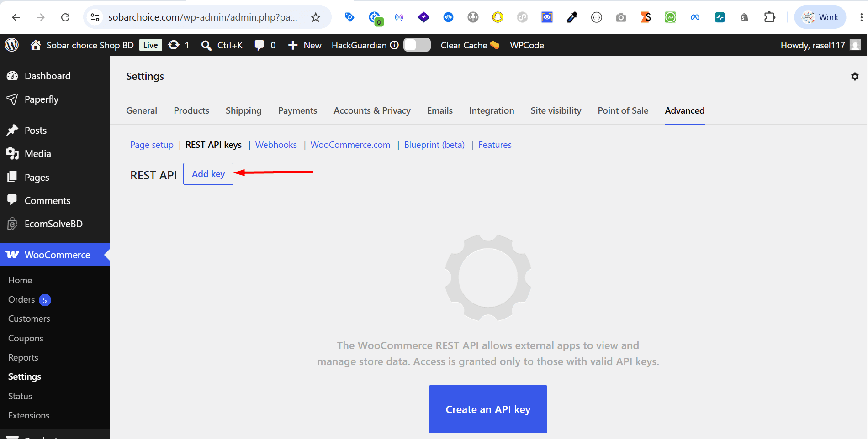Screen dimensions: 868x439
Task: Open WooCommerce Status submenu
Action: coord(20,396)
